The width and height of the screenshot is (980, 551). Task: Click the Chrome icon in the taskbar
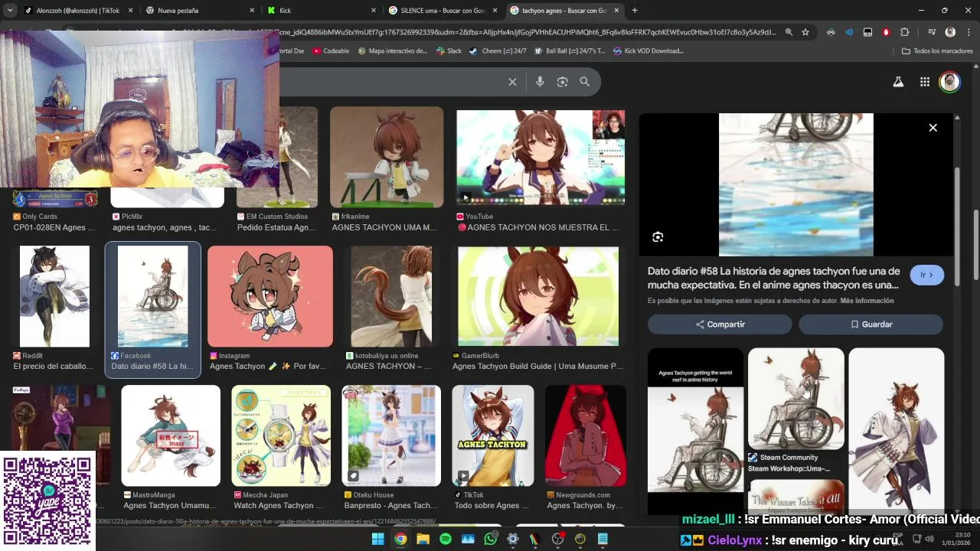[x=400, y=539]
